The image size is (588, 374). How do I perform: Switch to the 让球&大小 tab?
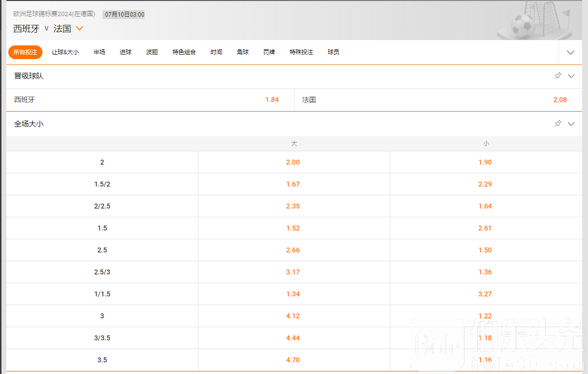65,52
